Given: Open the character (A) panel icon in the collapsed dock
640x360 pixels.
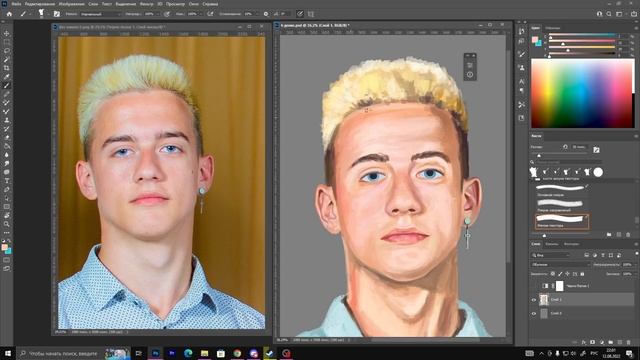Looking at the screenshot, I should click(x=522, y=81).
